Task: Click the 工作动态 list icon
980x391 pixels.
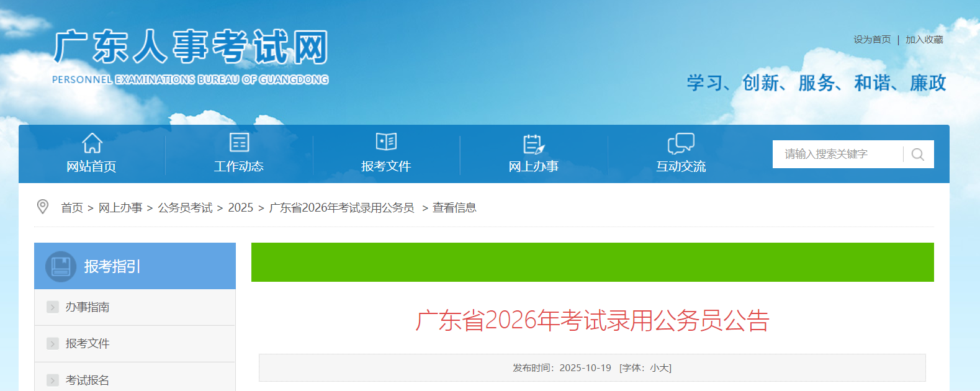Action: [x=239, y=142]
